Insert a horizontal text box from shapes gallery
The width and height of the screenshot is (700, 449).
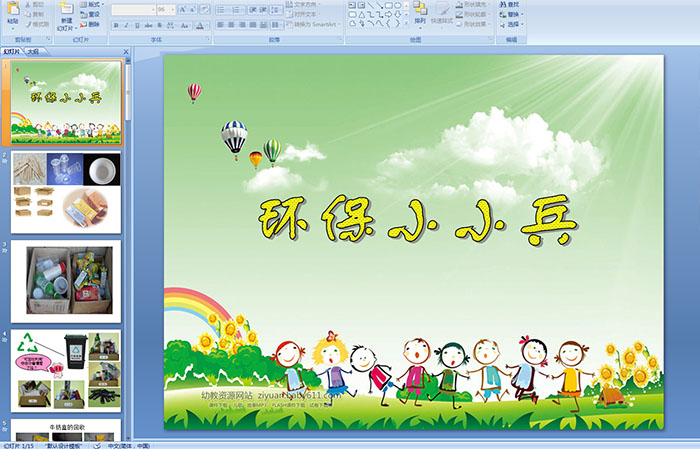352,5
